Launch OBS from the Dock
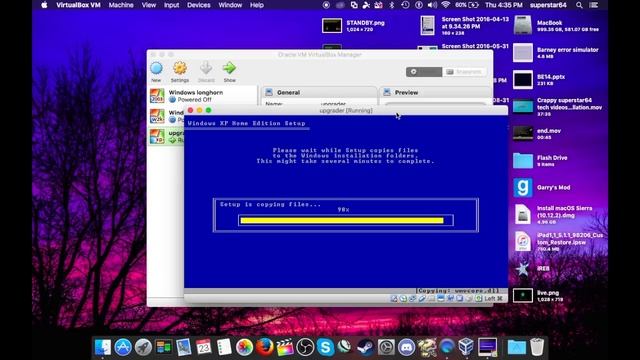The height and width of the screenshot is (360, 640). (x=305, y=347)
